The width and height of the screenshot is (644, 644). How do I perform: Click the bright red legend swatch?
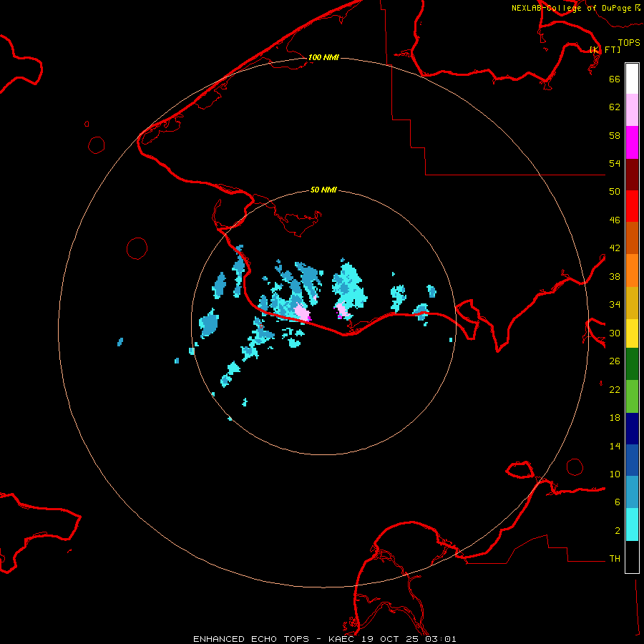pos(632,206)
